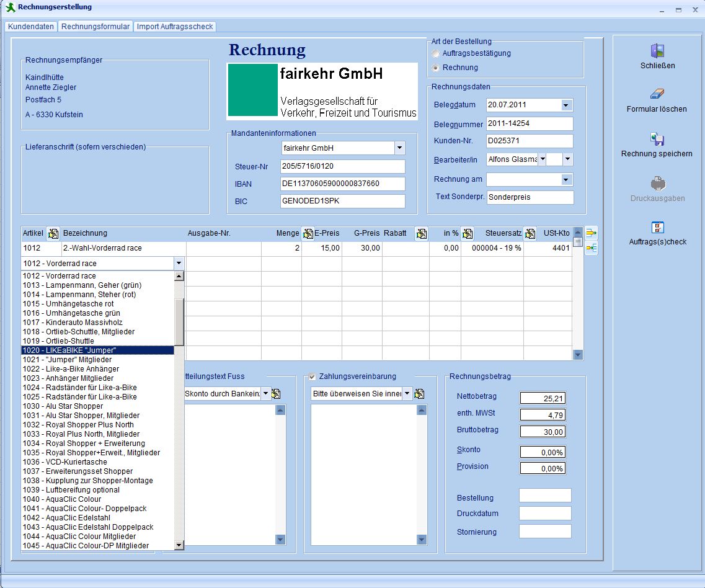Click the Text Sonderpr. field Sonderpreis

530,197
